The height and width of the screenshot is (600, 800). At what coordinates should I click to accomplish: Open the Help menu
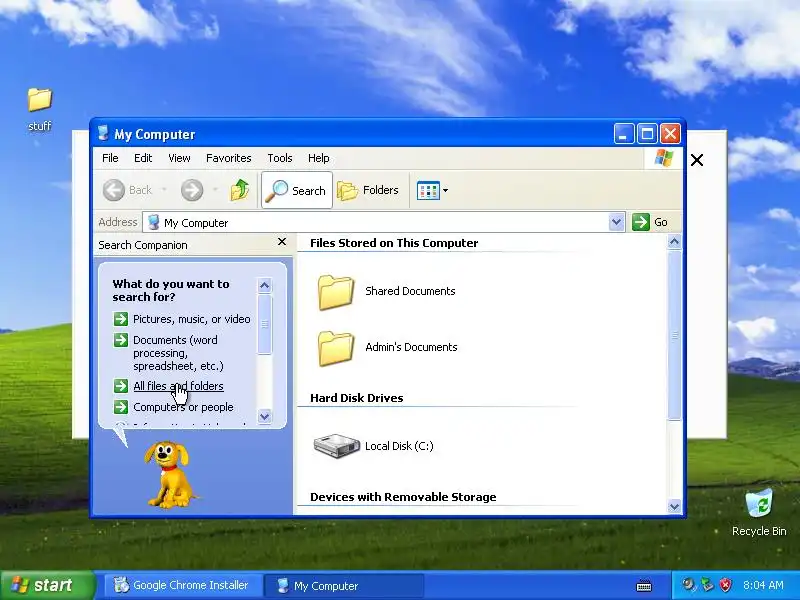coord(318,158)
